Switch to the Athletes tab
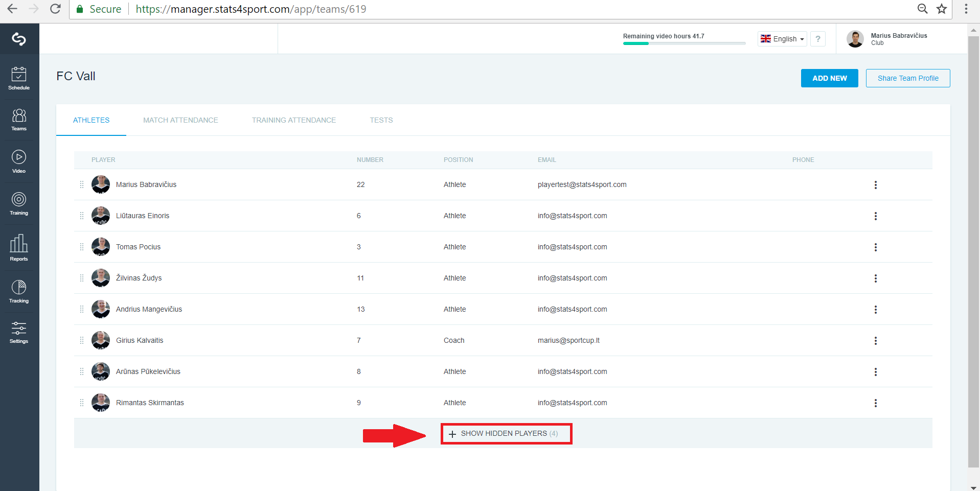 (x=91, y=120)
